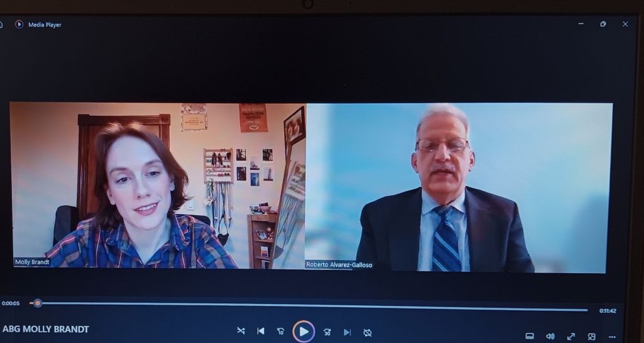
Task: Click the seek bar playhead handle
Action: 38,303
